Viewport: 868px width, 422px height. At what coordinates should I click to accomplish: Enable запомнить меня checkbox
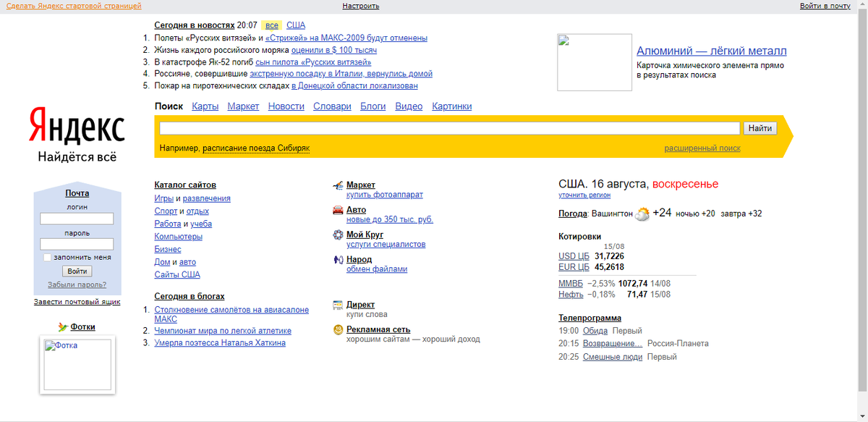tap(47, 257)
